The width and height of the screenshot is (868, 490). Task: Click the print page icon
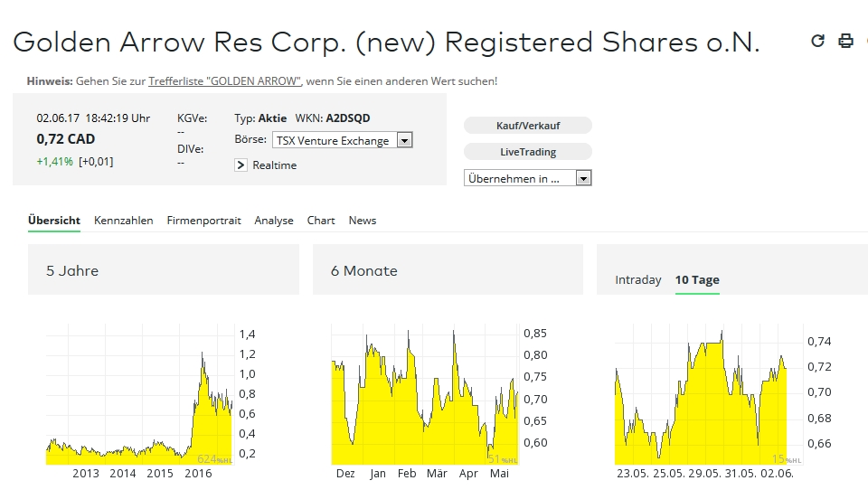tap(845, 41)
